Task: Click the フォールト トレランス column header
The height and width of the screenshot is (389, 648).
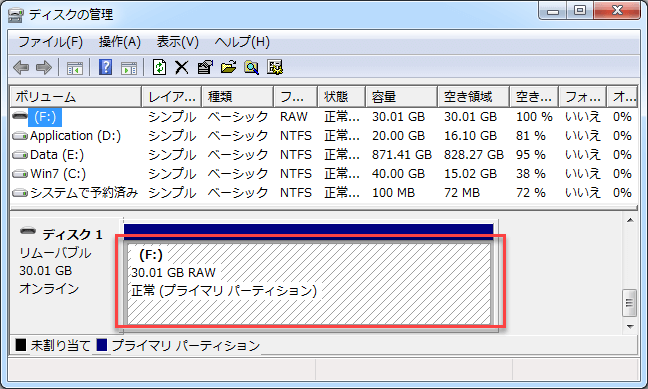Action: (x=583, y=97)
